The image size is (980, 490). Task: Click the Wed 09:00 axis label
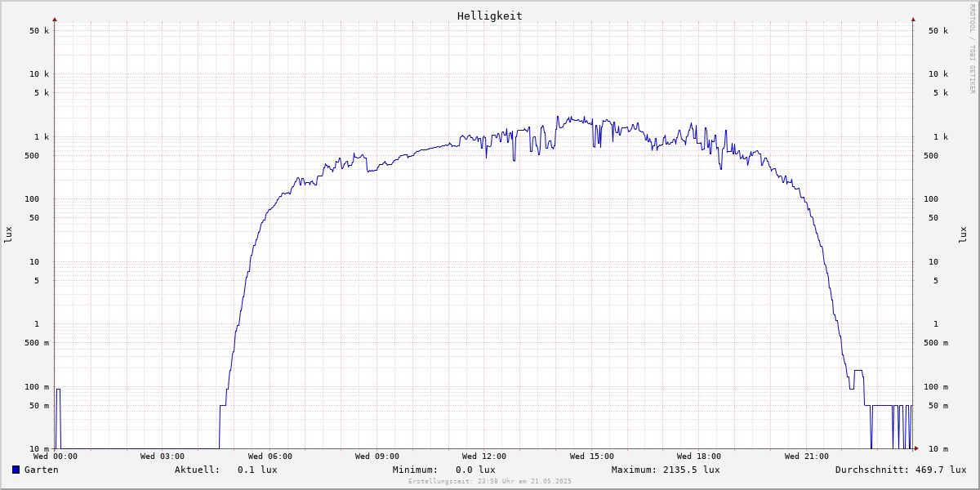377,457
